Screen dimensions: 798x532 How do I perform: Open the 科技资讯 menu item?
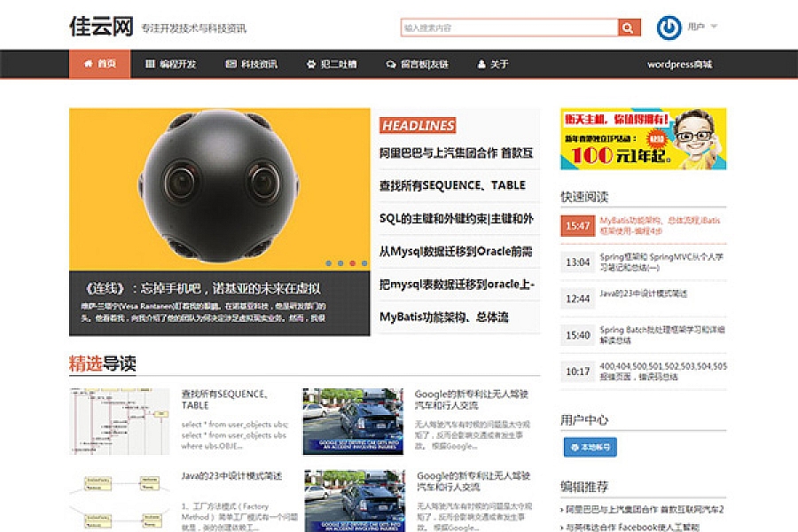point(252,64)
